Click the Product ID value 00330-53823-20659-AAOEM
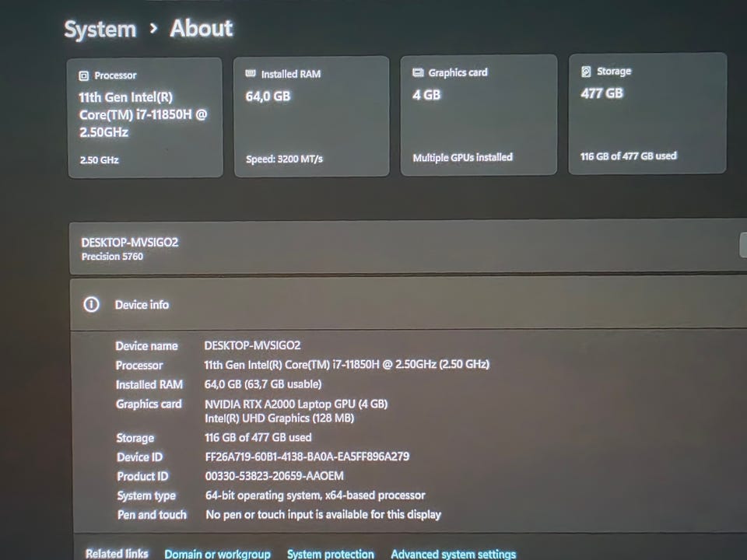 pos(275,476)
